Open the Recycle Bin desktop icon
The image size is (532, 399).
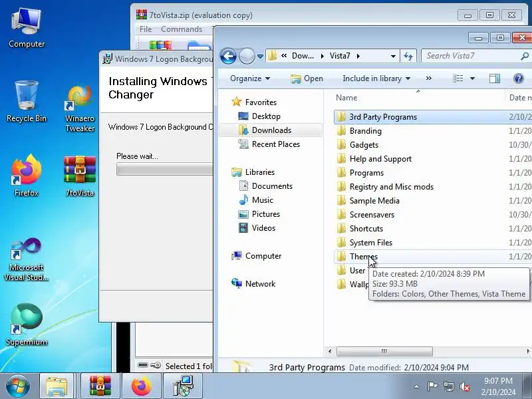click(x=27, y=102)
